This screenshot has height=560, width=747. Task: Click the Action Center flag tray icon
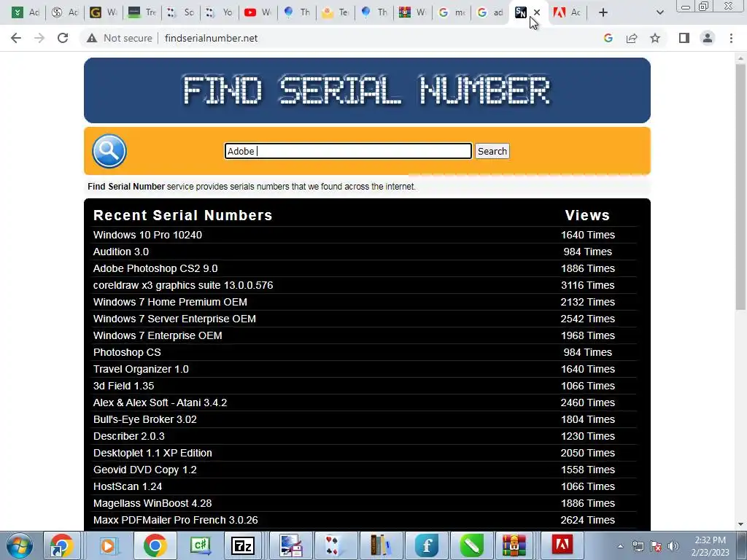pos(656,546)
